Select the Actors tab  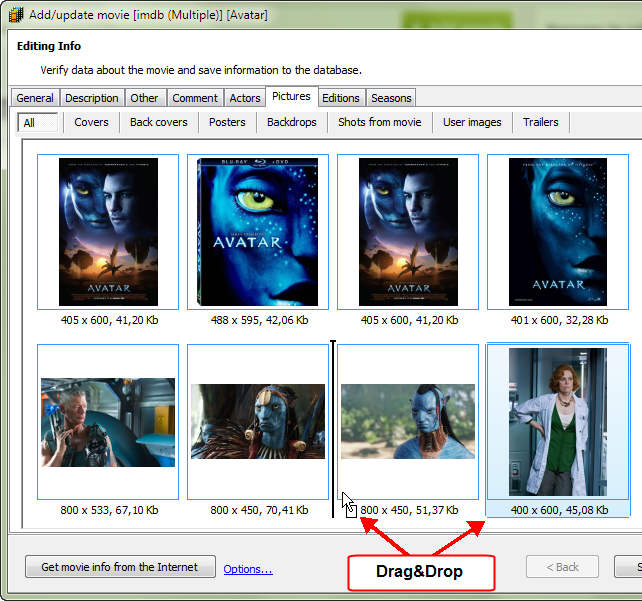(245, 98)
